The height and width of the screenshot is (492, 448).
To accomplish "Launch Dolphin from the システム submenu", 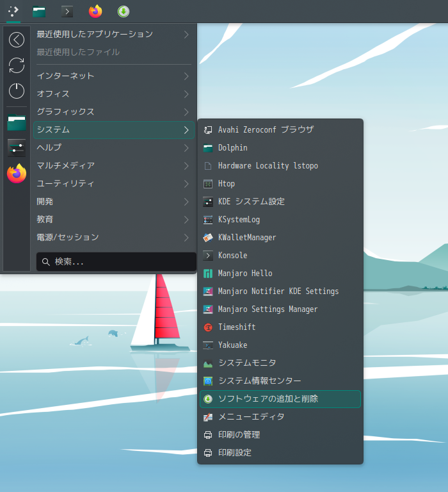I will (x=280, y=148).
